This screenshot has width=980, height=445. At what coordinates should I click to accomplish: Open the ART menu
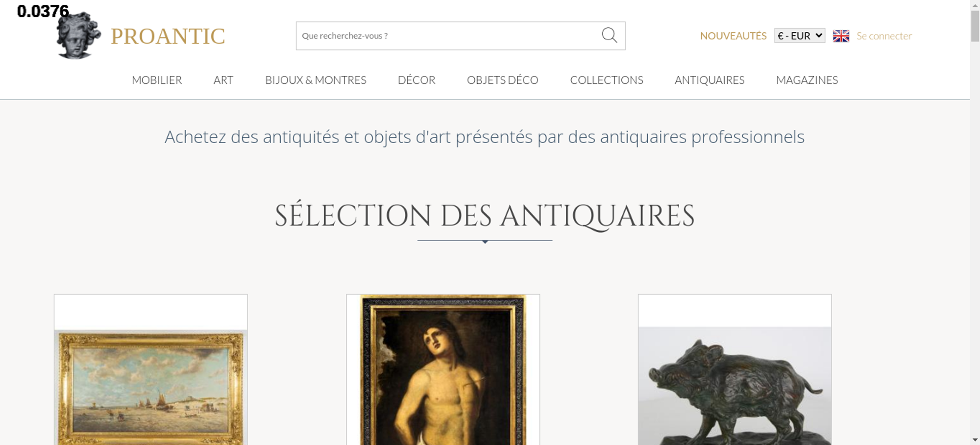click(223, 80)
